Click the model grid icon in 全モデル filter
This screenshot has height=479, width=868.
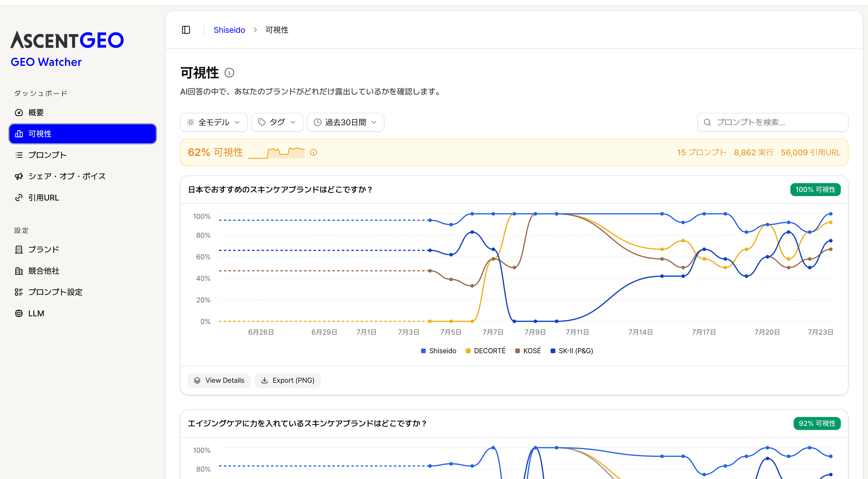click(x=191, y=122)
